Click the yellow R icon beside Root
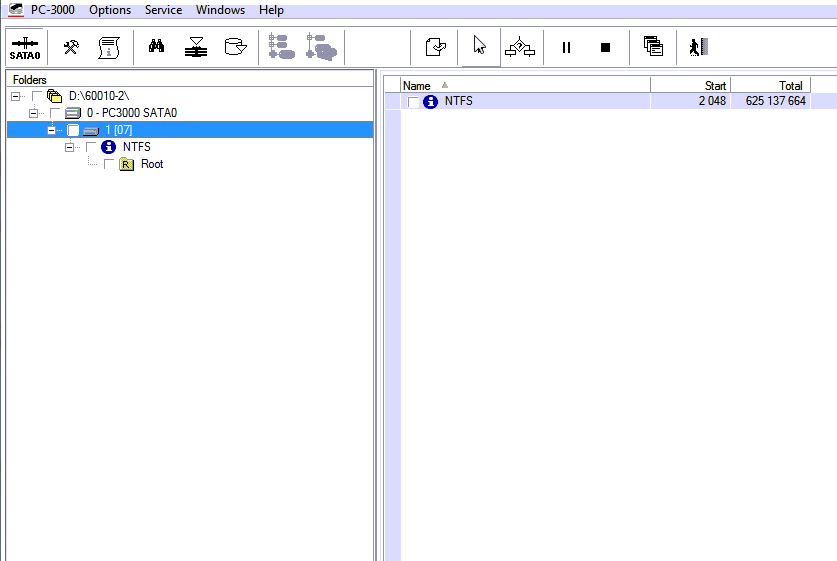The width and height of the screenshot is (837, 561). pos(127,164)
